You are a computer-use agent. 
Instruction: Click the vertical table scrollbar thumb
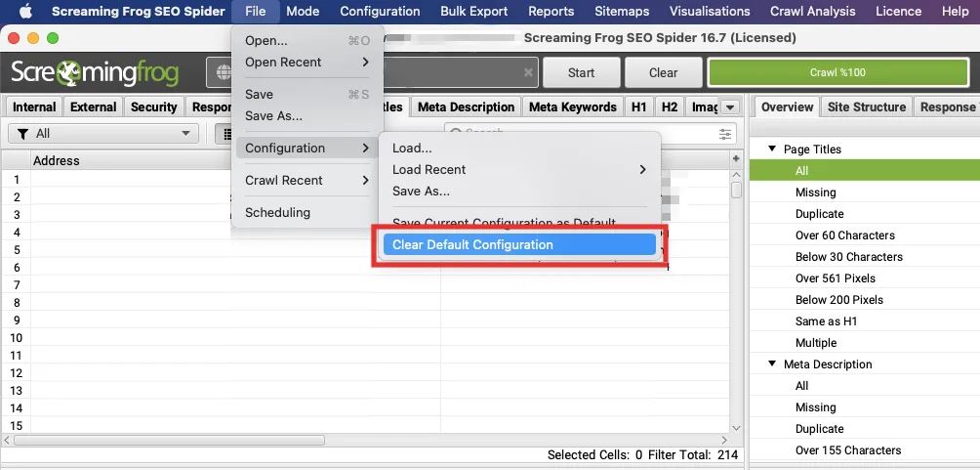pos(736,190)
